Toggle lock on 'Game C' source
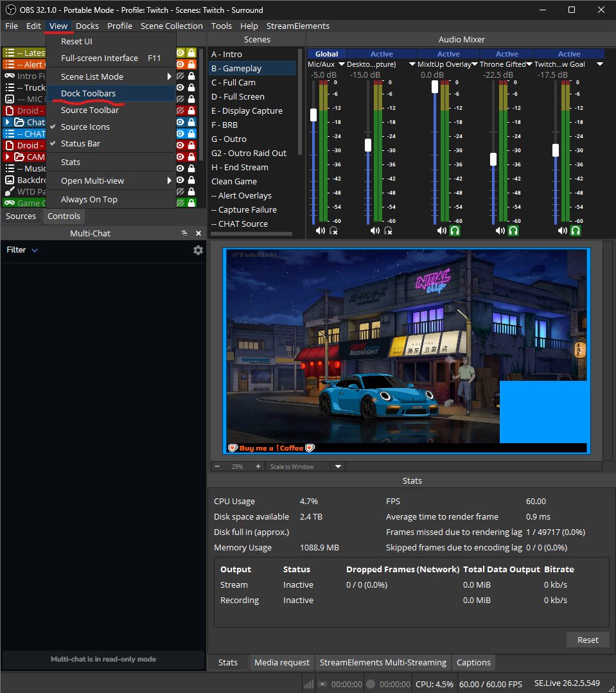The height and width of the screenshot is (693, 616). click(191, 203)
